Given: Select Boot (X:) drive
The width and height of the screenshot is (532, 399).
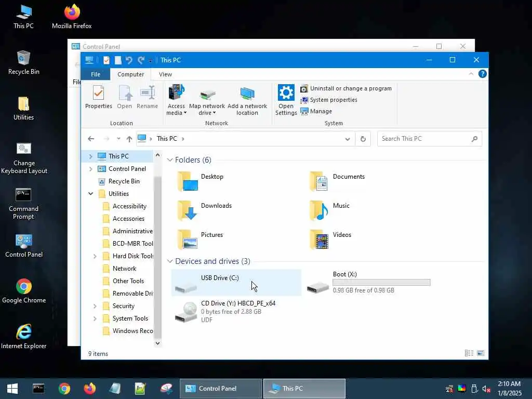Looking at the screenshot, I should coord(368,283).
